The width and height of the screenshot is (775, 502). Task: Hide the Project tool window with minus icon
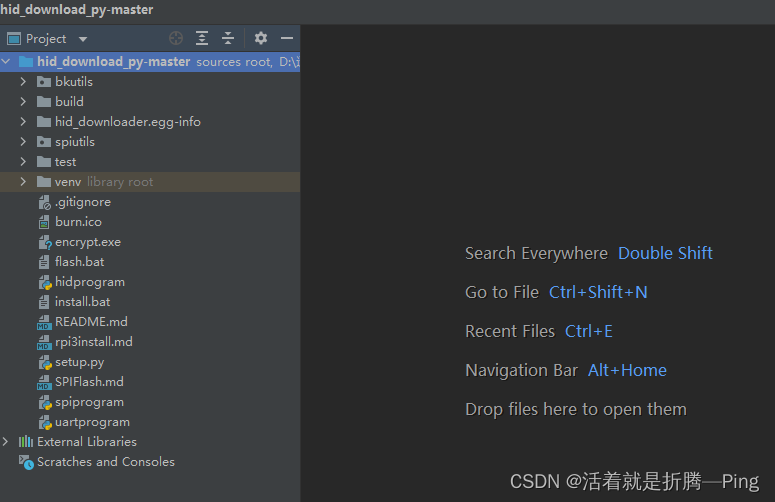point(287,38)
